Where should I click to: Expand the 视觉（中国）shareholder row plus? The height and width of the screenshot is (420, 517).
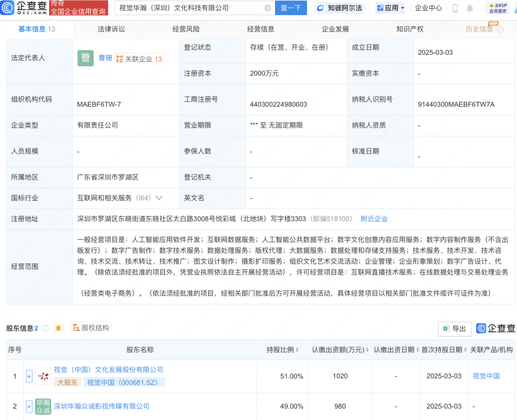(x=29, y=377)
